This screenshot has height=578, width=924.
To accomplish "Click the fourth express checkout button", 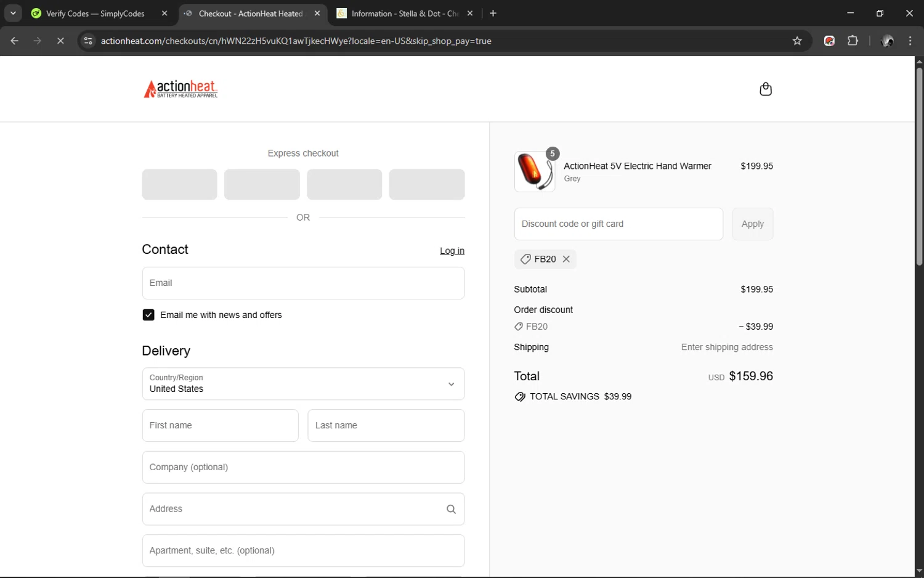I will pos(427,184).
